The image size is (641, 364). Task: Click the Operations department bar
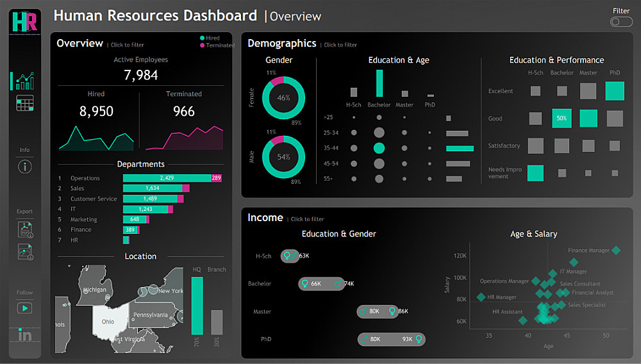click(172, 178)
